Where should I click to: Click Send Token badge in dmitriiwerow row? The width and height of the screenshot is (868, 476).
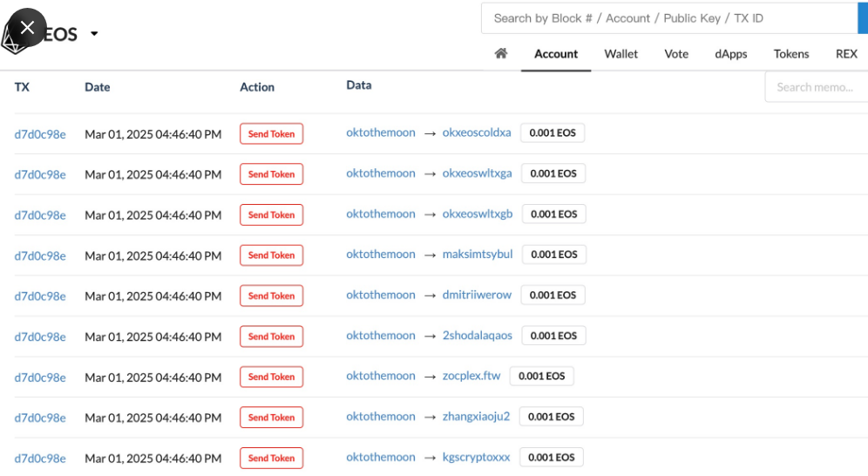click(271, 296)
